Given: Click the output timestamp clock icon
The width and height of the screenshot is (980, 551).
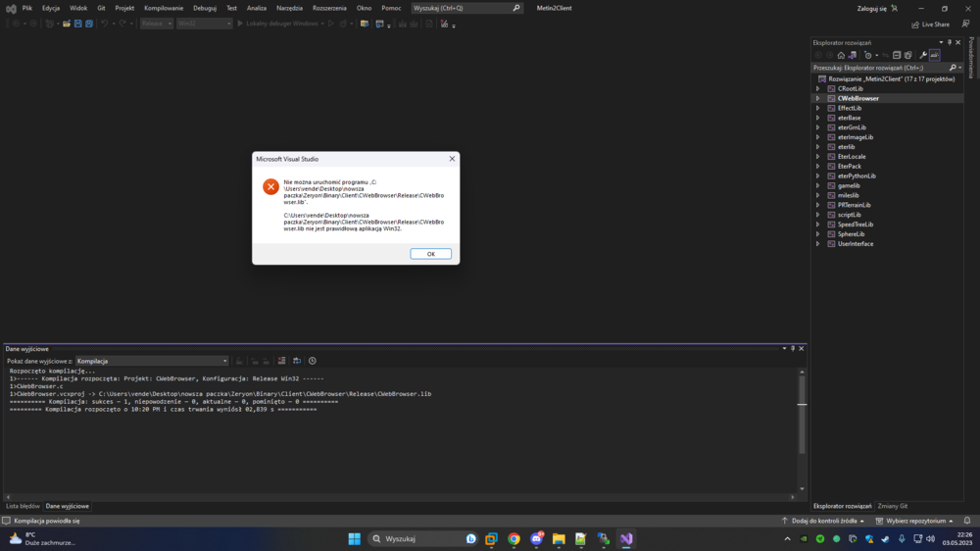Looking at the screenshot, I should 313,361.
